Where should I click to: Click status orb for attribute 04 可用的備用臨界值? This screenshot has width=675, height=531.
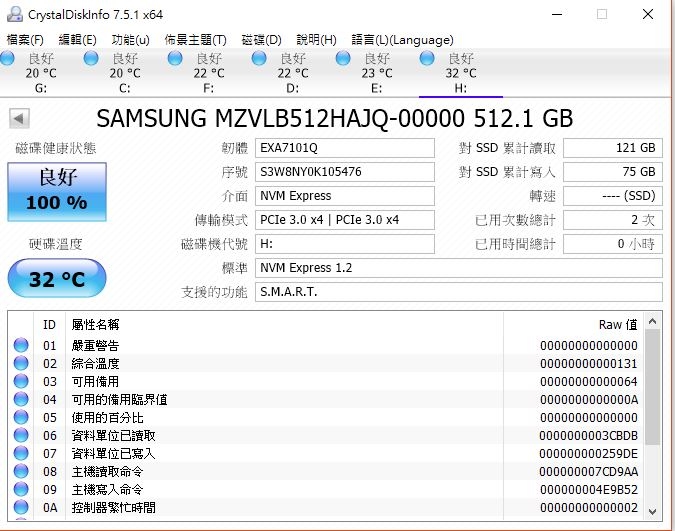pos(21,399)
